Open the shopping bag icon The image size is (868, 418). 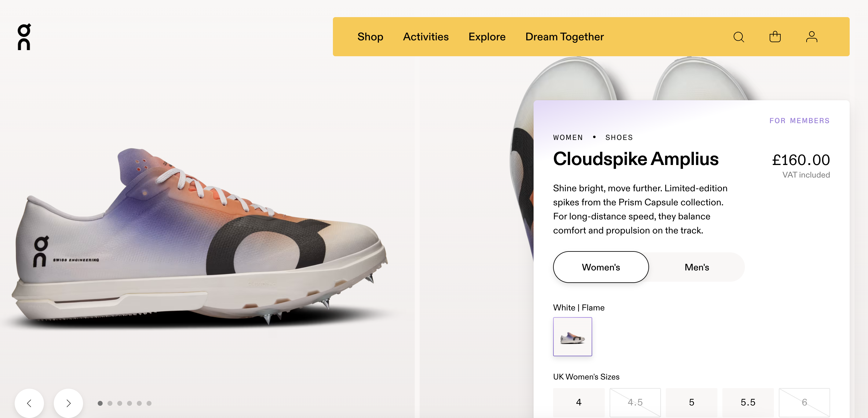[775, 37]
